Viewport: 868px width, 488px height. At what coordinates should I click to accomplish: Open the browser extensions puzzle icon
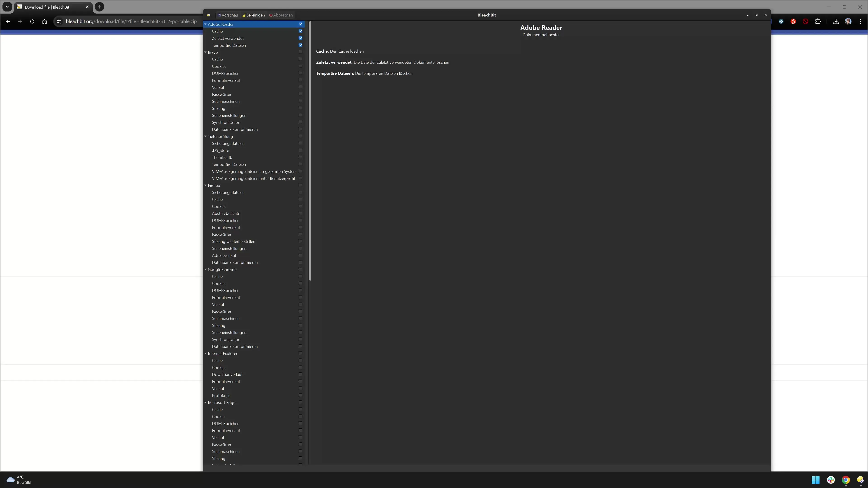(818, 21)
